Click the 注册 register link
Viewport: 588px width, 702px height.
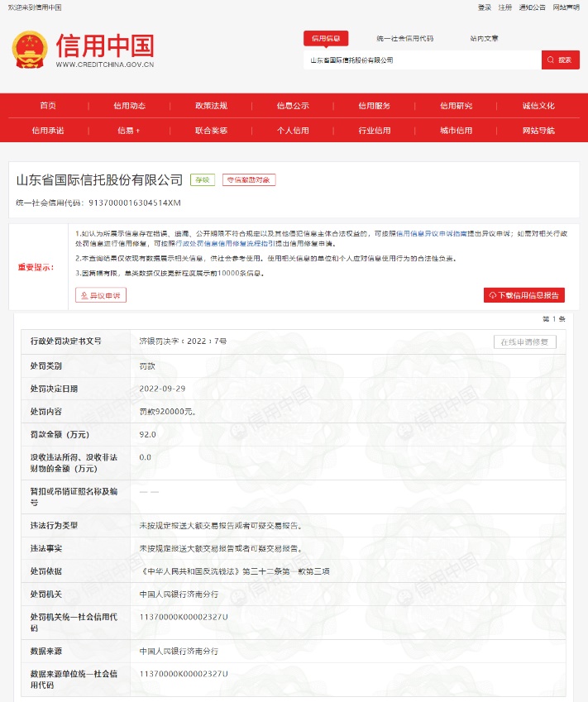point(505,7)
